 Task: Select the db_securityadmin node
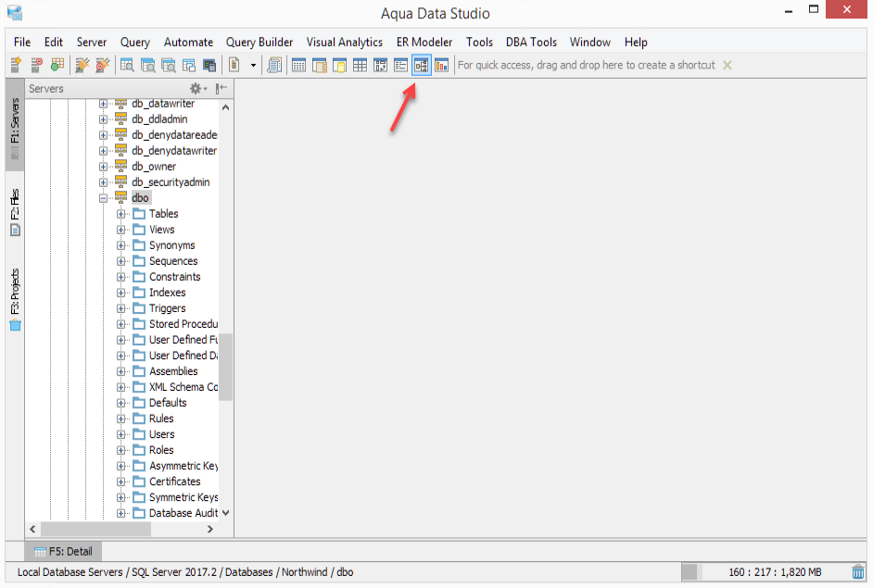pyautogui.click(x=171, y=181)
